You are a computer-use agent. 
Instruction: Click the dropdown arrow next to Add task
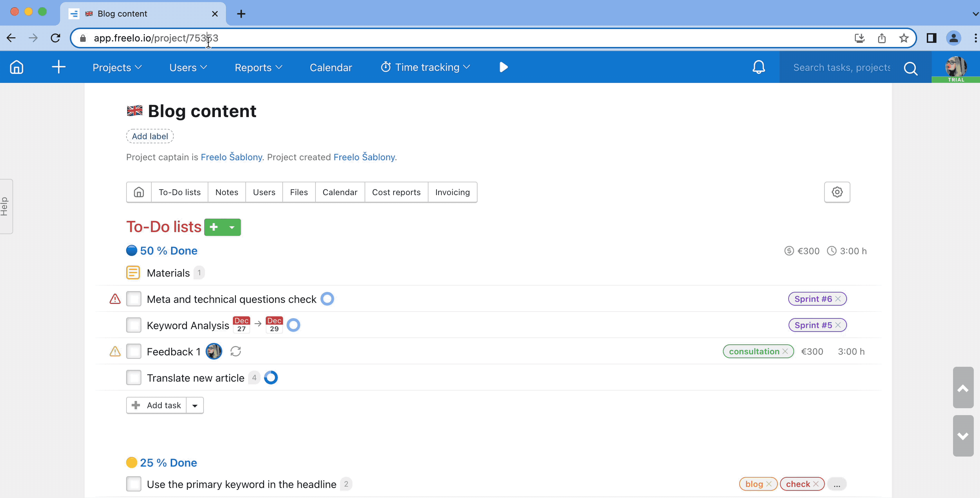pos(195,405)
